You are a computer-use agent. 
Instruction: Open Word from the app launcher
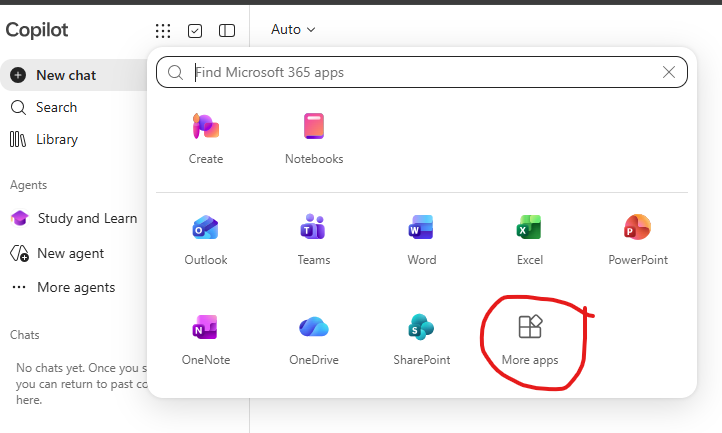point(422,240)
